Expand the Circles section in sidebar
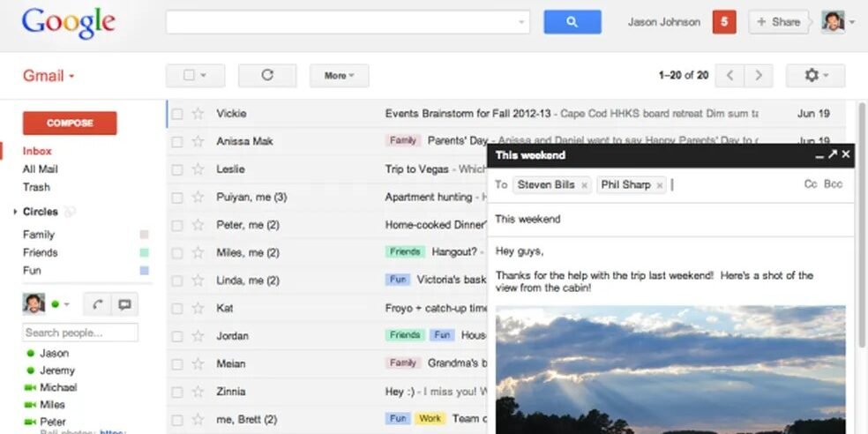Screen dimensions: 868x434 click(x=16, y=213)
